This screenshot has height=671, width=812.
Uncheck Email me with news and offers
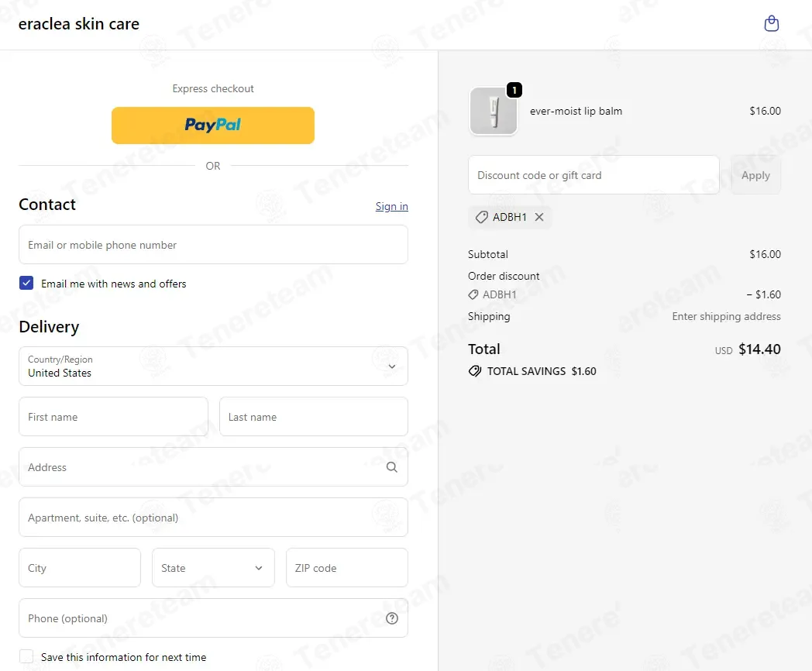(26, 284)
